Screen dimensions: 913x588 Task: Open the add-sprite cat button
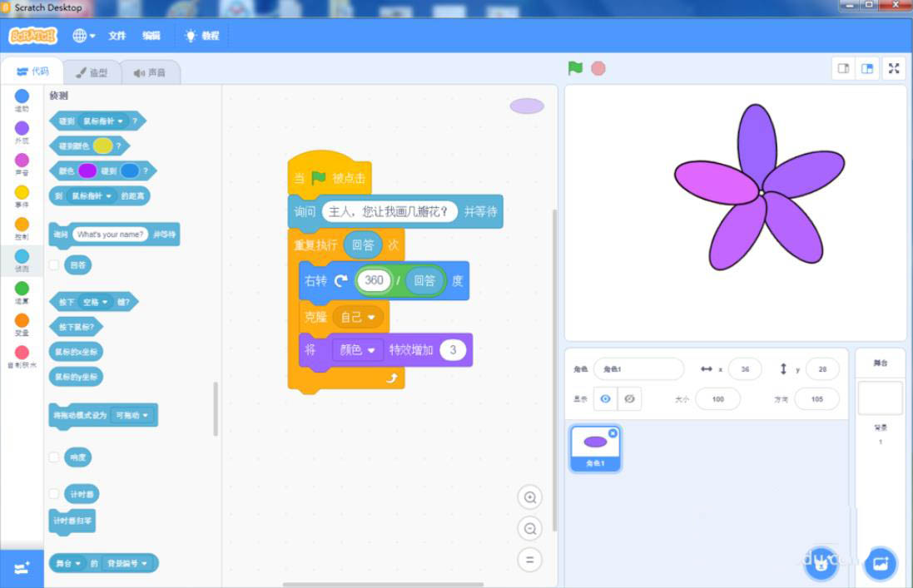tap(820, 563)
